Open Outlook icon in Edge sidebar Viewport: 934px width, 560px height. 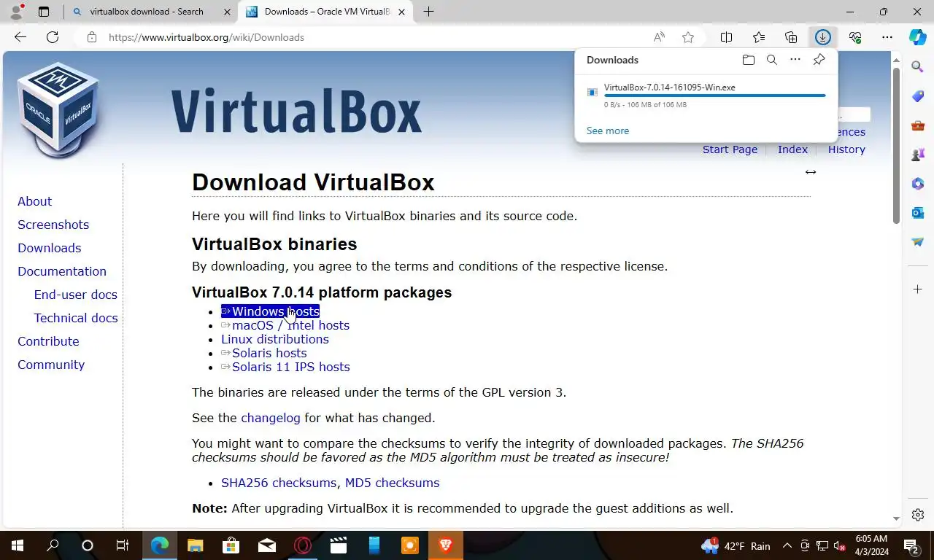[918, 213]
